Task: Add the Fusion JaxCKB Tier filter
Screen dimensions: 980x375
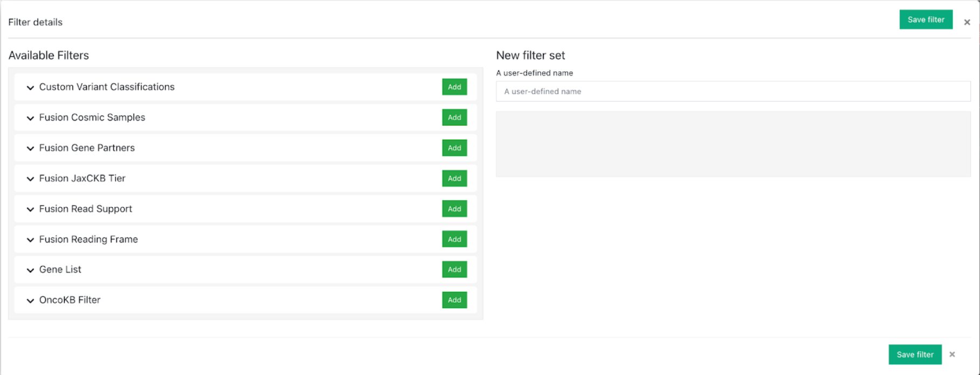Action: (454, 178)
